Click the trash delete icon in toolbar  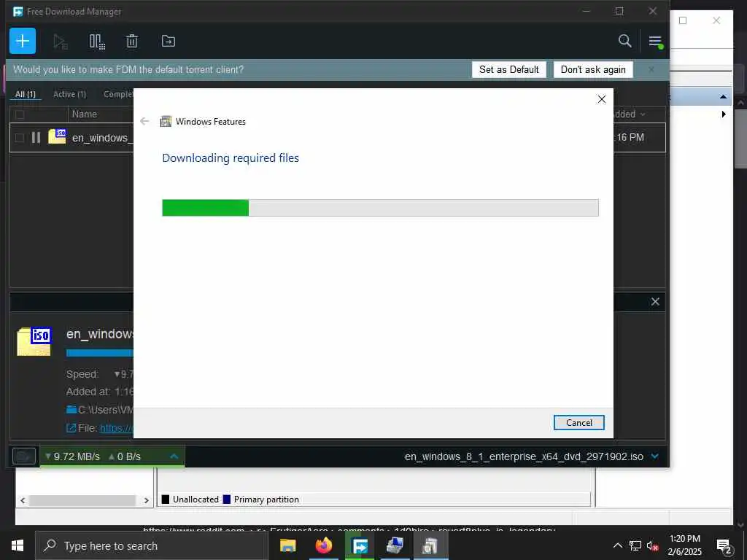(132, 41)
